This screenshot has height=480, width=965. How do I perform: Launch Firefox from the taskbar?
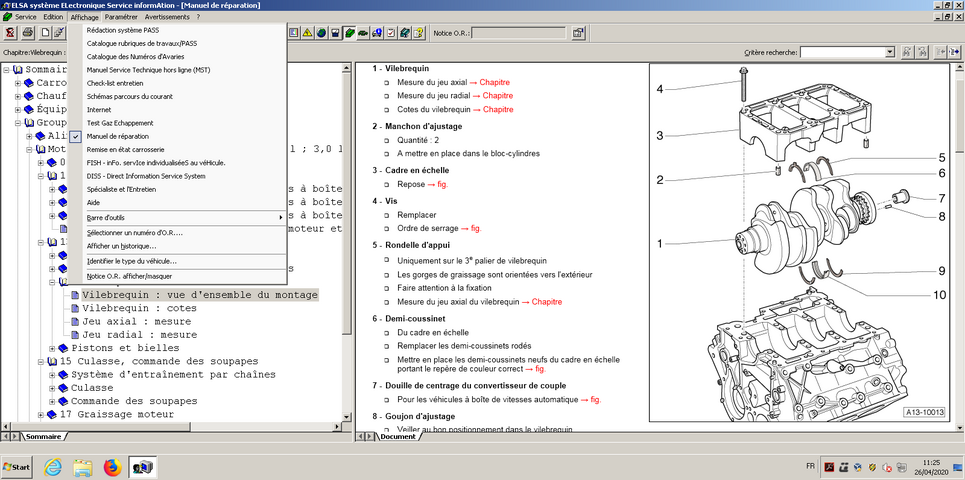[x=113, y=468]
